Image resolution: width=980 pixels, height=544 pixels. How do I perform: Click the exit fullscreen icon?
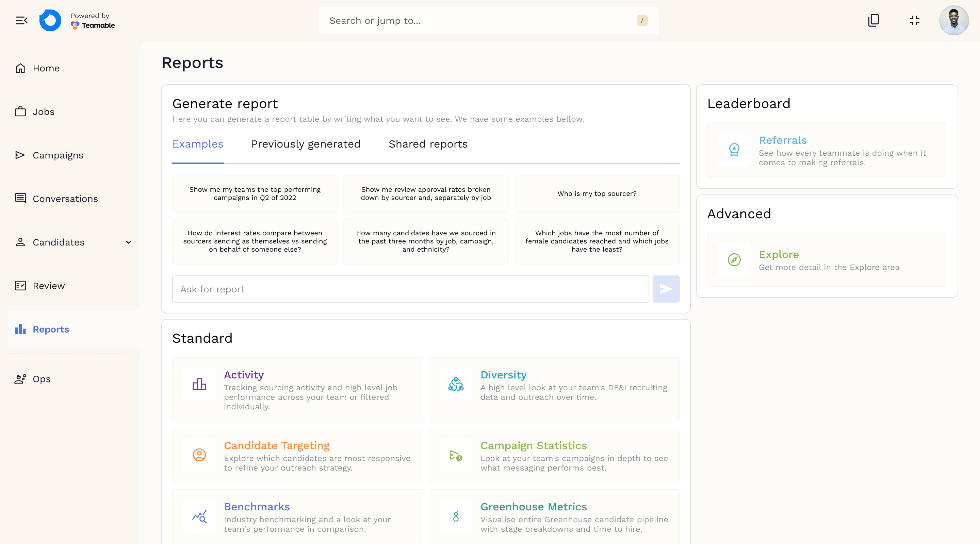pos(914,20)
